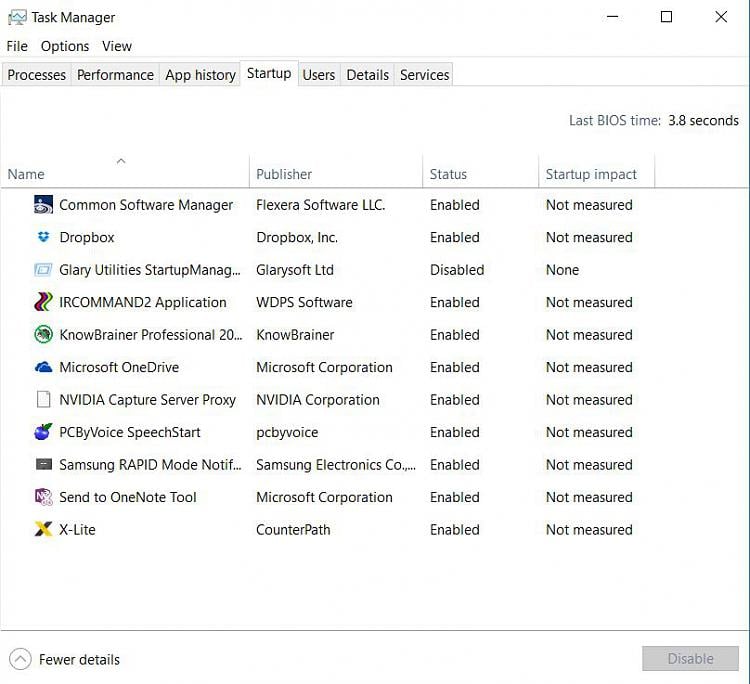This screenshot has height=684, width=750.
Task: Select the Dropbox entry name
Action: (x=87, y=238)
